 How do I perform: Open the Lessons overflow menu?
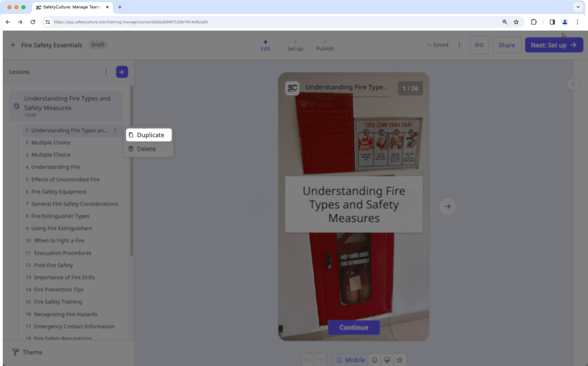point(106,72)
